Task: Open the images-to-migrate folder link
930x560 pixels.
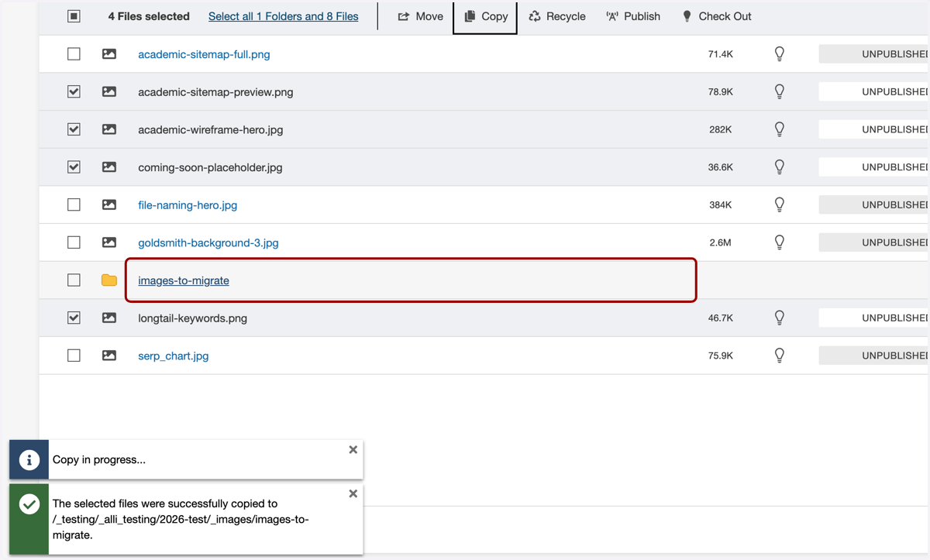Action: coord(184,280)
